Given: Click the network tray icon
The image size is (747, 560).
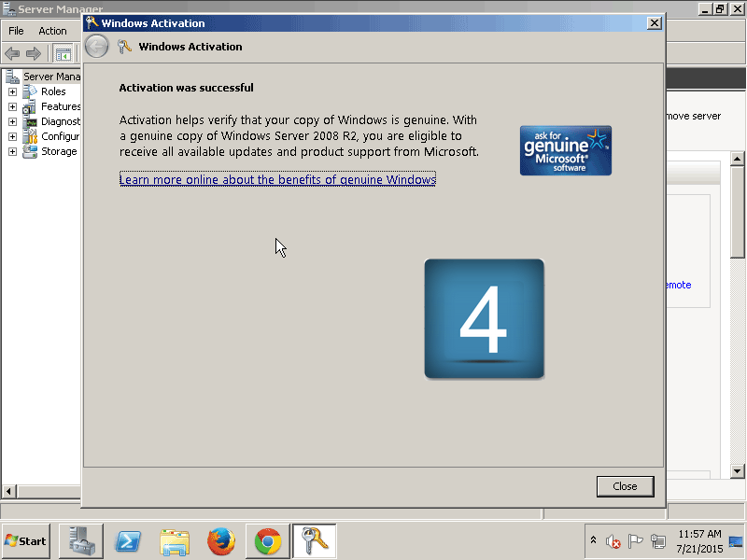Looking at the screenshot, I should 658,541.
